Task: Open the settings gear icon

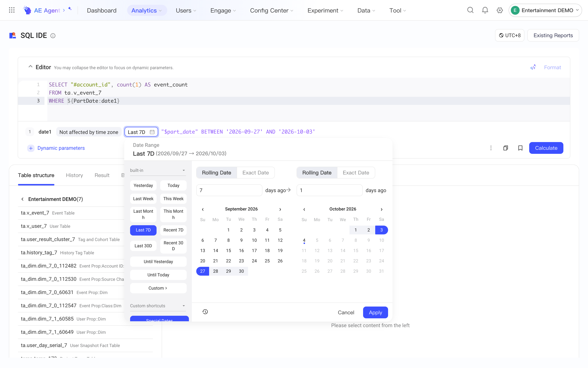Action: coord(500,10)
